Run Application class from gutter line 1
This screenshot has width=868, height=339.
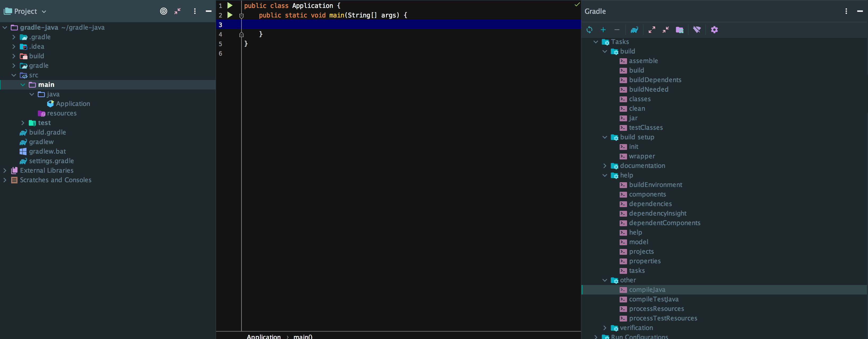coord(230,5)
